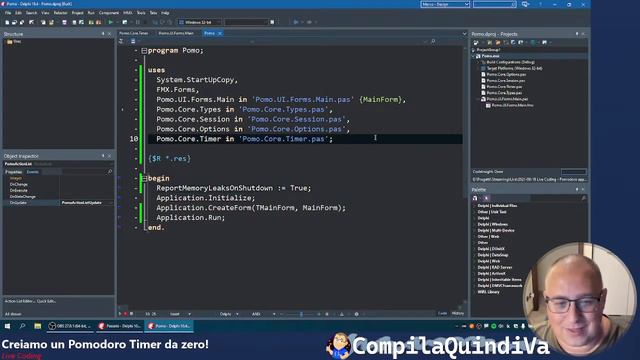
Task: Open the File menu
Action: coord(8,13)
